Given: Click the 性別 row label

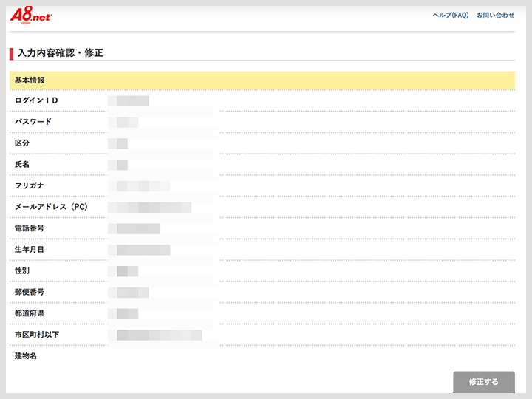Looking at the screenshot, I should coord(22,271).
